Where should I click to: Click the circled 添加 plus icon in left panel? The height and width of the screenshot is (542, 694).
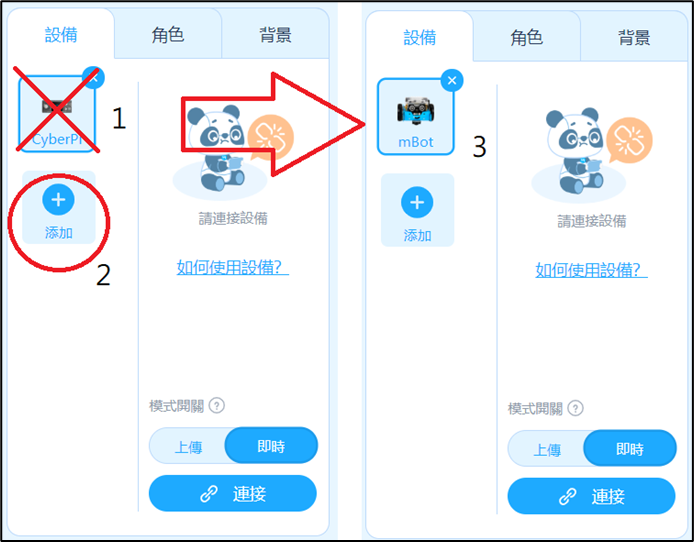pyautogui.click(x=58, y=200)
